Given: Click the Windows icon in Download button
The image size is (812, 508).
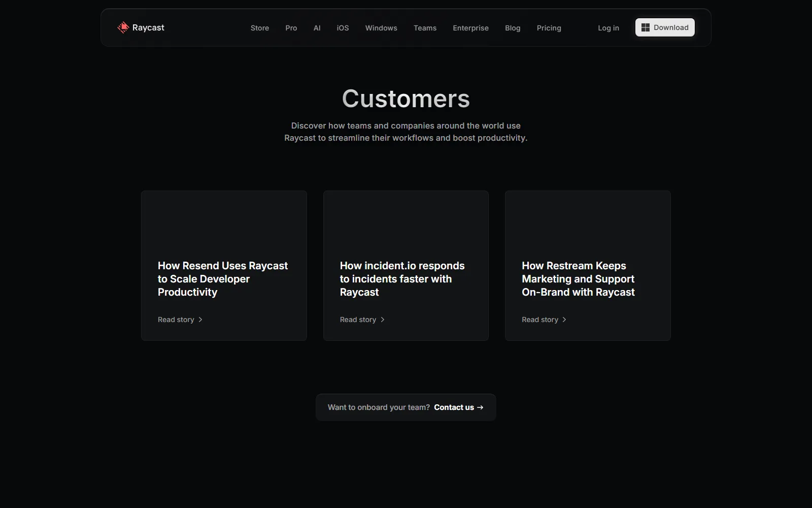Looking at the screenshot, I should pos(646,27).
